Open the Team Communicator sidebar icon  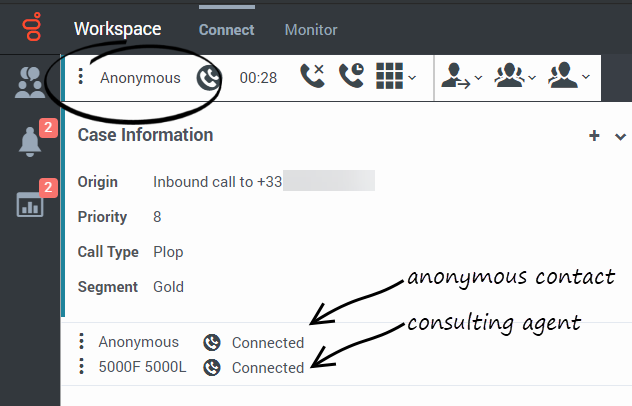30,83
